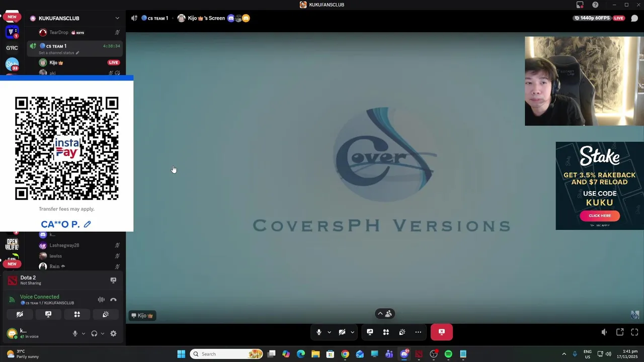Toggle camera in the voice panel

click(20, 314)
